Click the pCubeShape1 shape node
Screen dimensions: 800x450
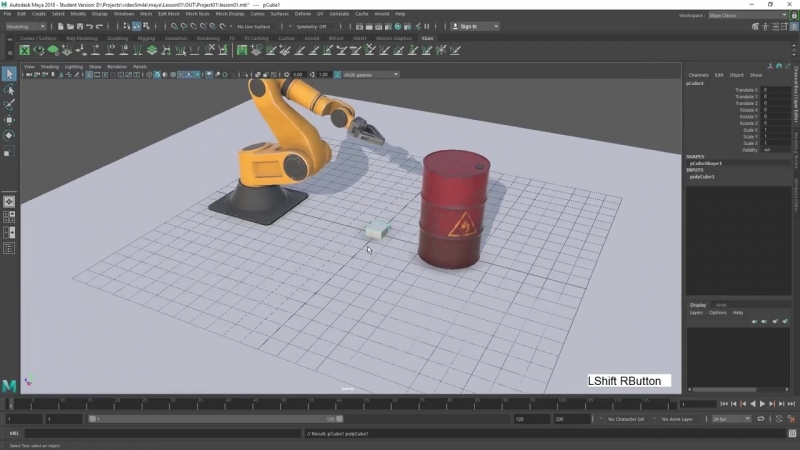pyautogui.click(x=706, y=163)
